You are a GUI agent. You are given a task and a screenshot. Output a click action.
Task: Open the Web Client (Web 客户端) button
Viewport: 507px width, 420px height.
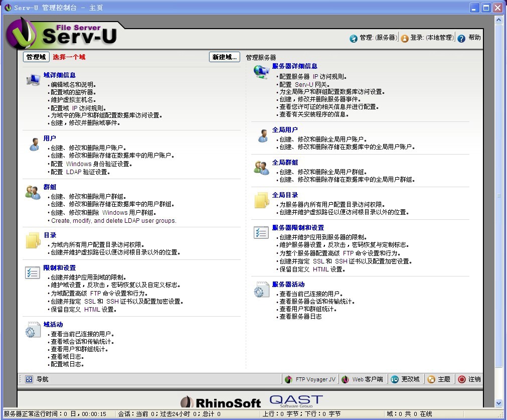(362, 379)
